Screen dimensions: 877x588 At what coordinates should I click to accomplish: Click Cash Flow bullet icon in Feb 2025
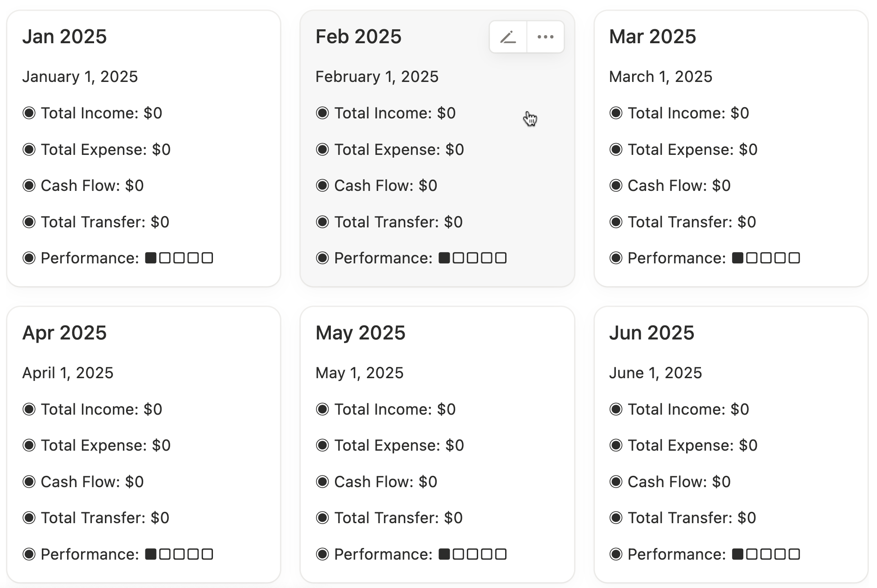pos(322,185)
